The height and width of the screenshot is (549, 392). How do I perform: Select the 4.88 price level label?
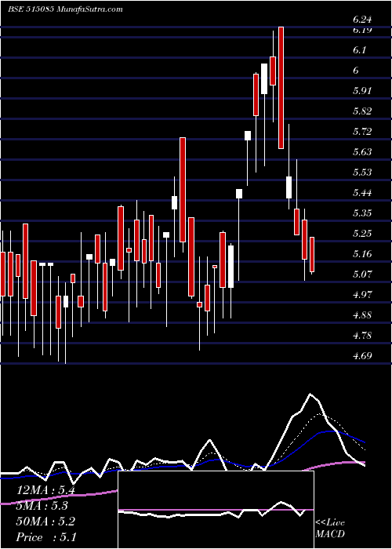(x=362, y=315)
